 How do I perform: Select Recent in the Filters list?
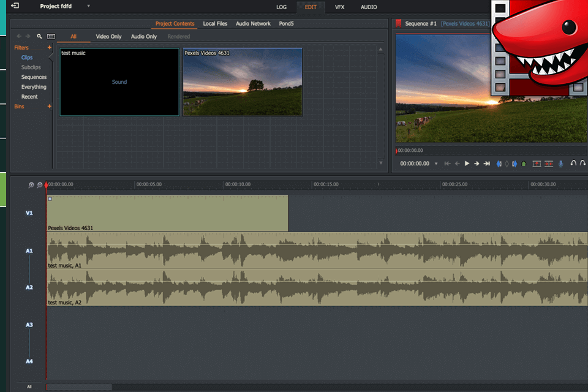29,96
